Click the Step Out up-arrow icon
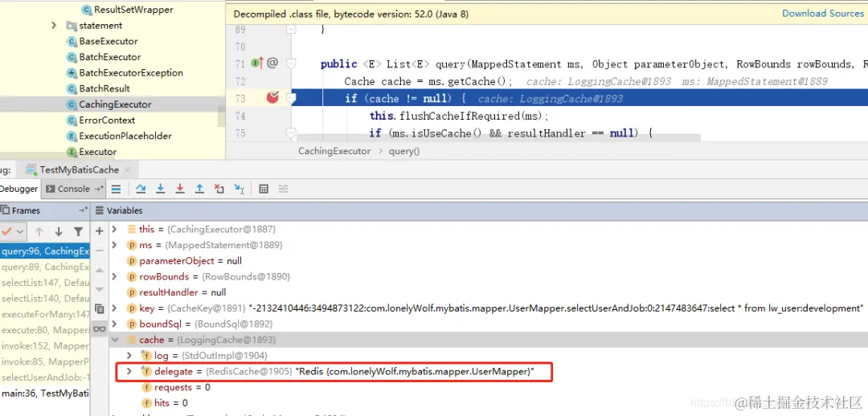The width and height of the screenshot is (868, 416). pos(199,190)
